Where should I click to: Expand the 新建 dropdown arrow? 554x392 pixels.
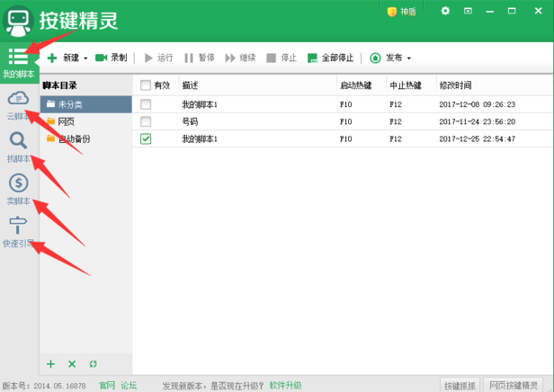pos(85,58)
